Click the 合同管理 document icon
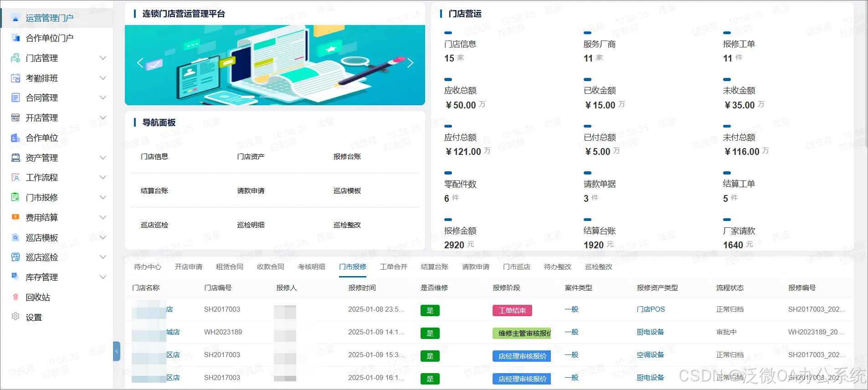The height and width of the screenshot is (390, 868). click(x=15, y=97)
